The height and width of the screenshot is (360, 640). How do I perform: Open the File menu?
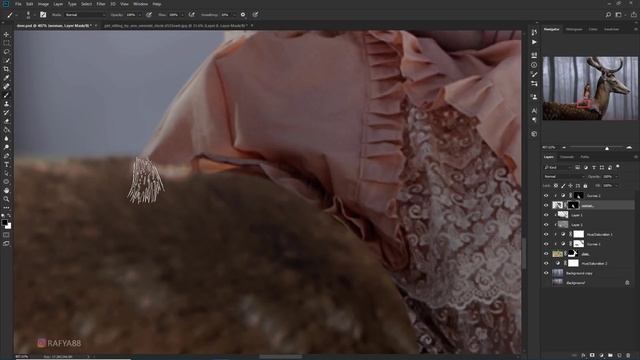[18, 4]
